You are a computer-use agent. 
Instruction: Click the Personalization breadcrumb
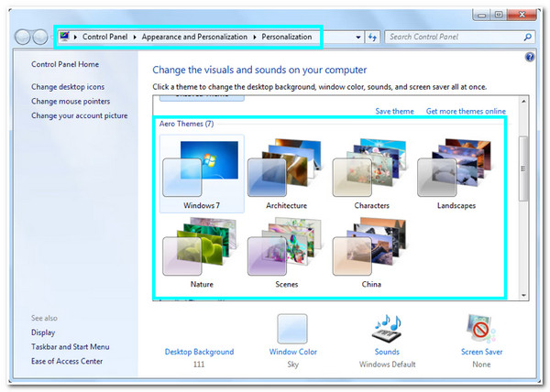287,37
